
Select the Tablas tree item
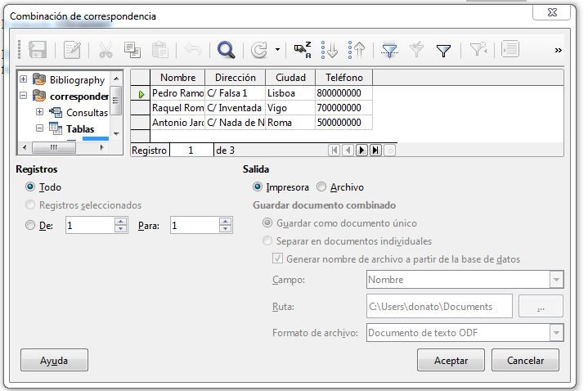[x=80, y=128]
